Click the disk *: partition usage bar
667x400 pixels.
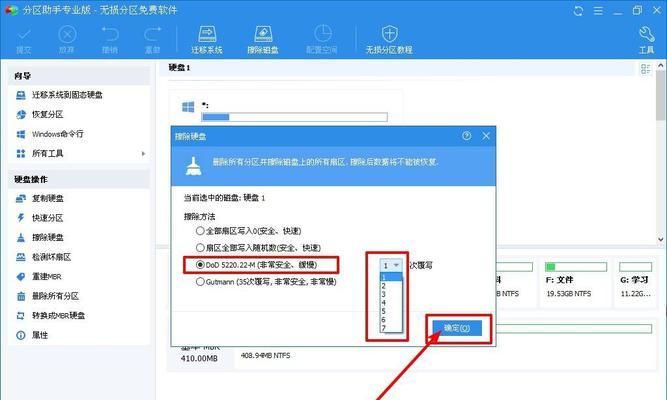pos(294,117)
